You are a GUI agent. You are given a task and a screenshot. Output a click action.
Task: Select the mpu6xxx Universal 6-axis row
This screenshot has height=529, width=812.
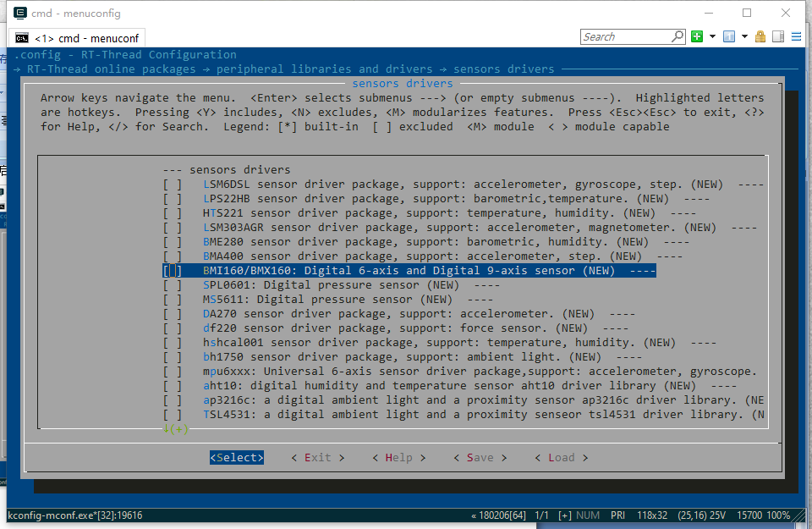pyautogui.click(x=460, y=372)
